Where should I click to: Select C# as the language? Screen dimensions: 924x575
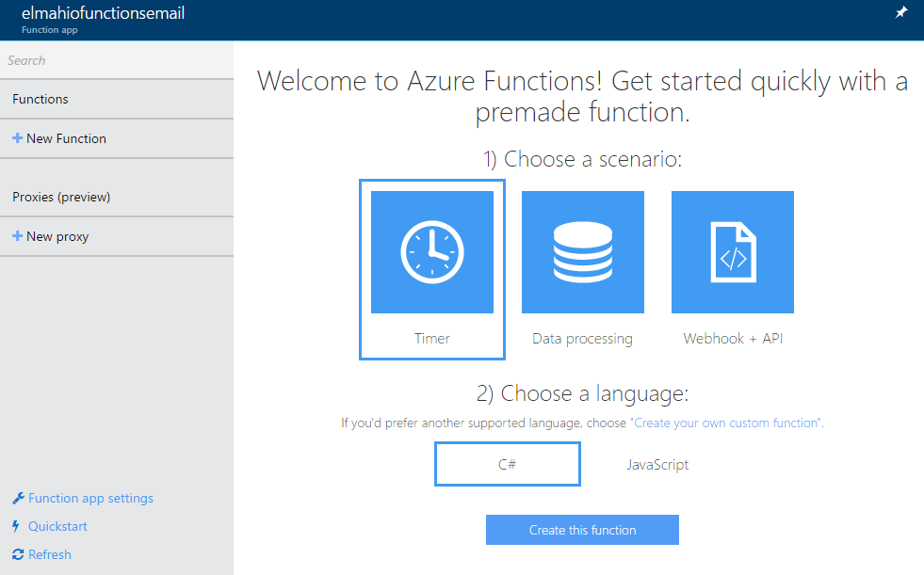507,463
